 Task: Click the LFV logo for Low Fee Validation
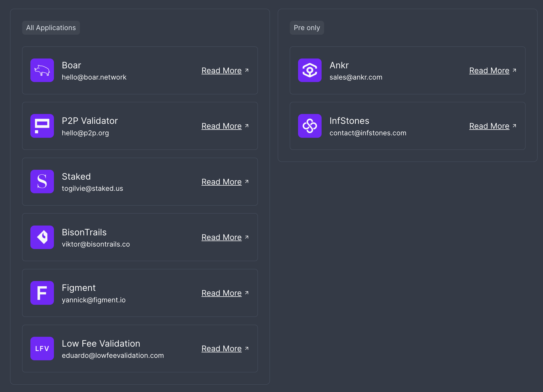[42, 349]
